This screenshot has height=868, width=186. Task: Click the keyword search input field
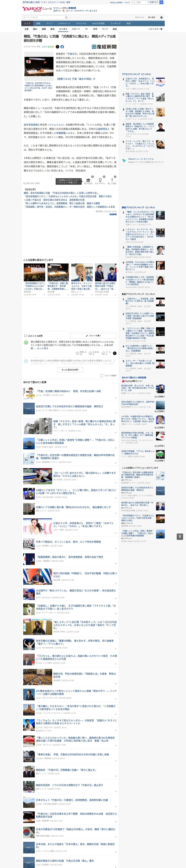(44, 18)
